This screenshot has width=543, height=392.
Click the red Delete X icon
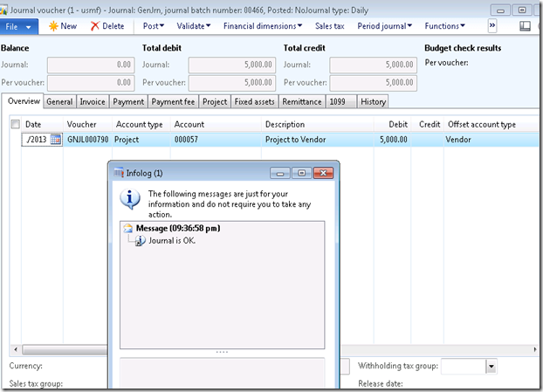click(95, 26)
